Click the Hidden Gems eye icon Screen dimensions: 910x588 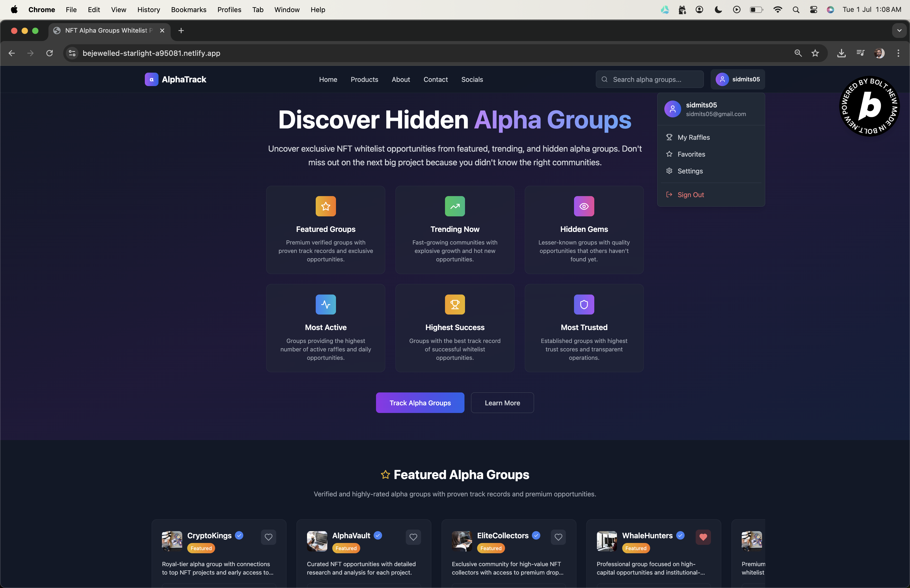pos(583,206)
